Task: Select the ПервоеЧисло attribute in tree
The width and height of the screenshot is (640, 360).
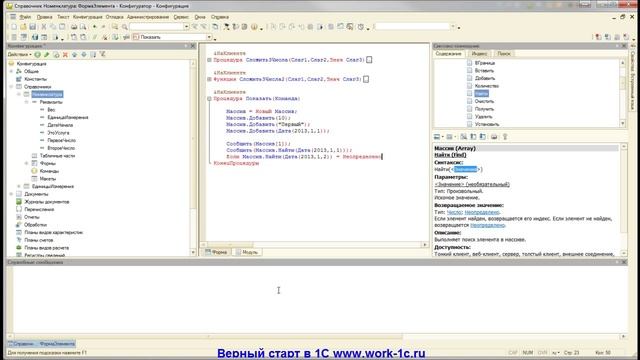Action: coord(62,140)
